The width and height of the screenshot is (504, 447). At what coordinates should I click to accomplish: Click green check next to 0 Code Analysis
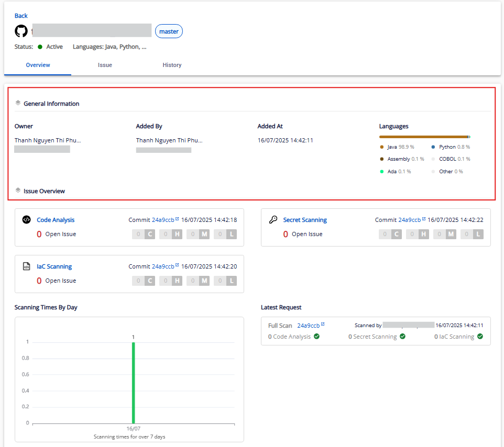click(316, 336)
